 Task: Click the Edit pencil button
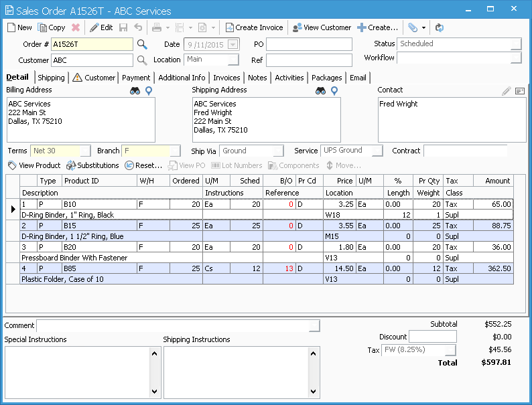[x=101, y=27]
